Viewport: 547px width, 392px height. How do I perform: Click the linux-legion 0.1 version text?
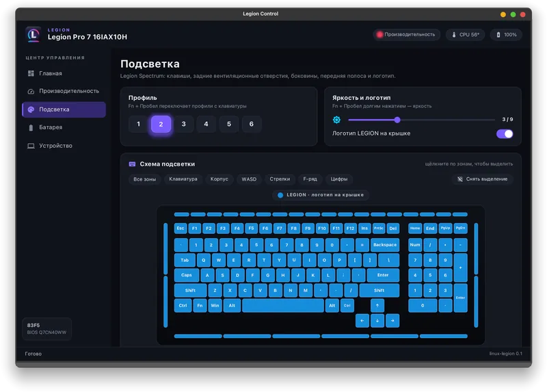[x=505, y=354]
